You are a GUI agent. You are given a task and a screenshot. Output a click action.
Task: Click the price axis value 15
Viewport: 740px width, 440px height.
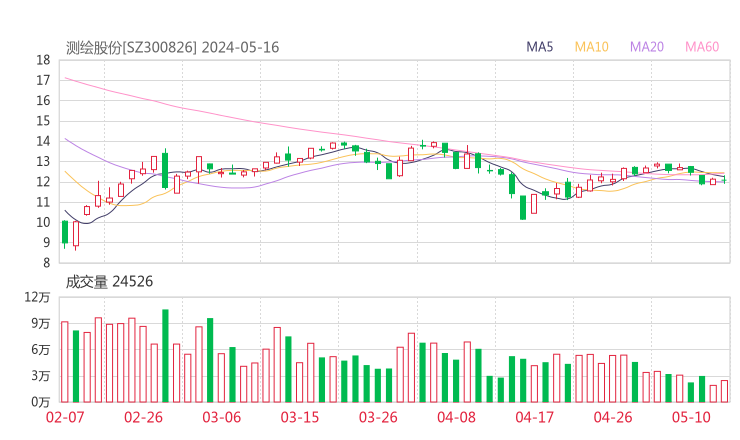point(43,121)
